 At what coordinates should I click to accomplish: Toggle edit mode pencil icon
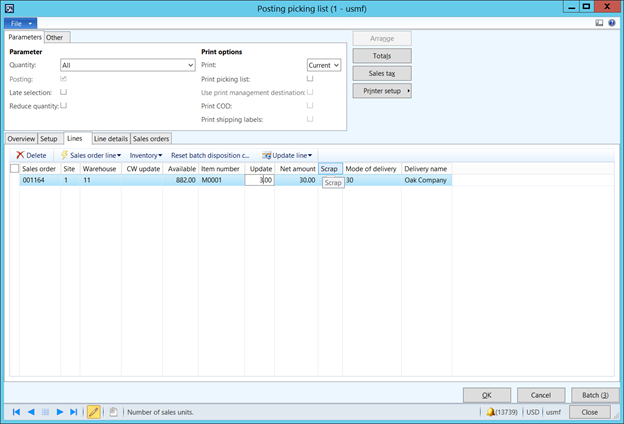pyautogui.click(x=94, y=411)
